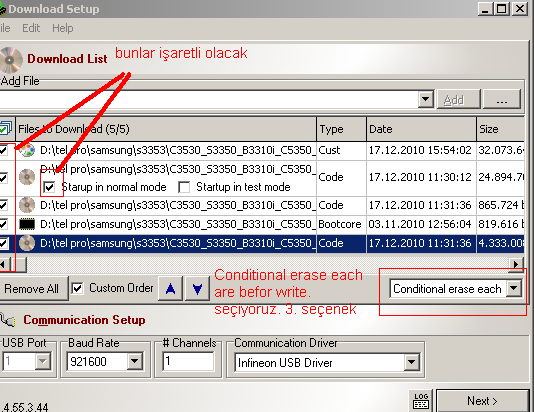
Task: Click the disc icon of the 11:30:12 Code file
Action: (x=27, y=177)
